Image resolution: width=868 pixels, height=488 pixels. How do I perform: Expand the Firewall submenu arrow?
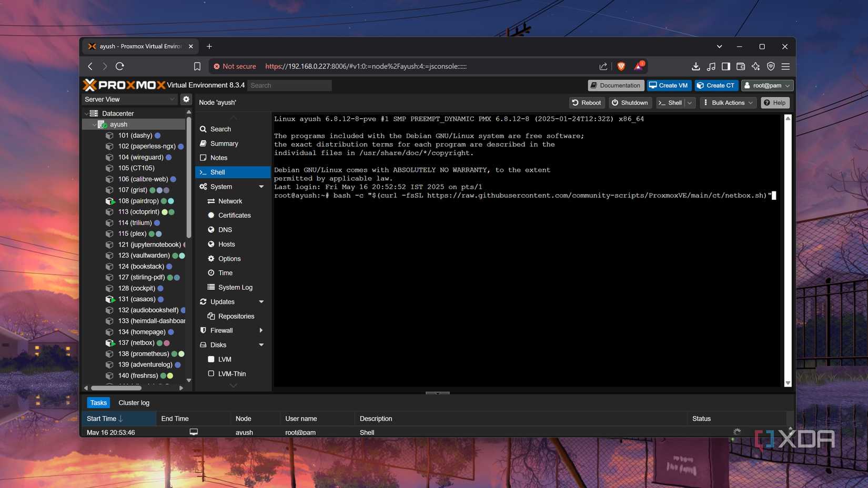(x=261, y=331)
